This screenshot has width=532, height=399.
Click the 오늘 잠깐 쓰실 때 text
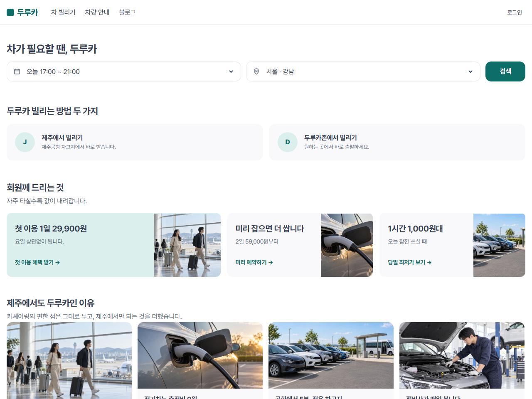tap(407, 241)
